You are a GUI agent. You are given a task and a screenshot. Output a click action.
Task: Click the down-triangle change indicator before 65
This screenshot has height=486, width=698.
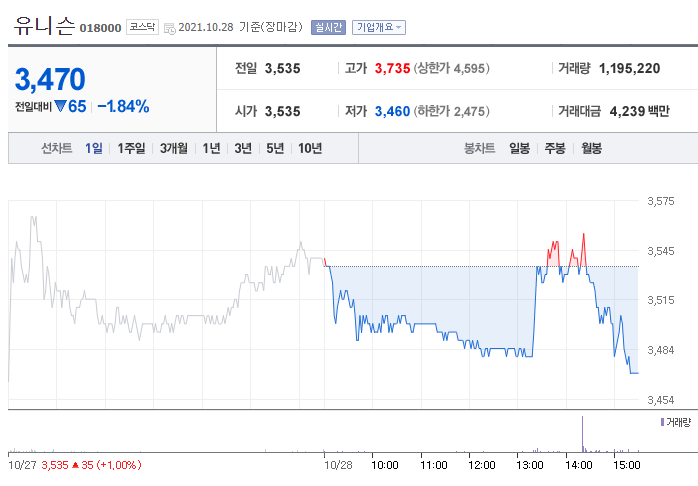(x=61, y=106)
